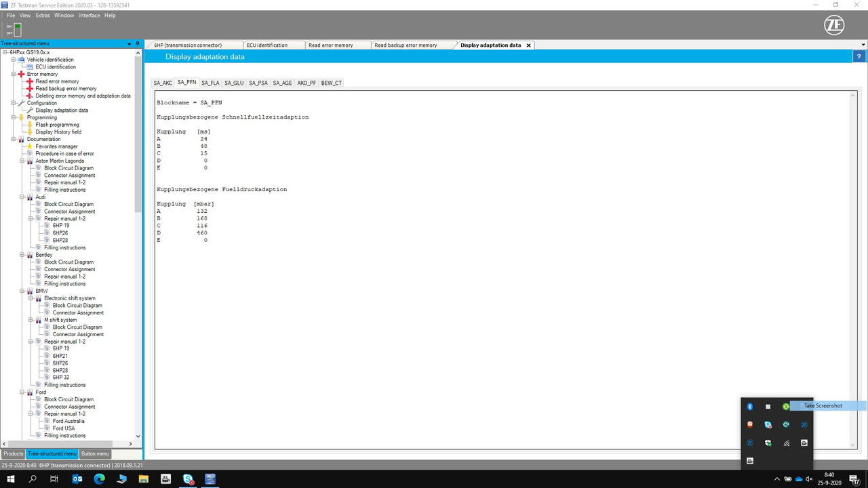Open File Explorer from the taskbar
Screen dimensions: 868x488
click(x=144, y=479)
